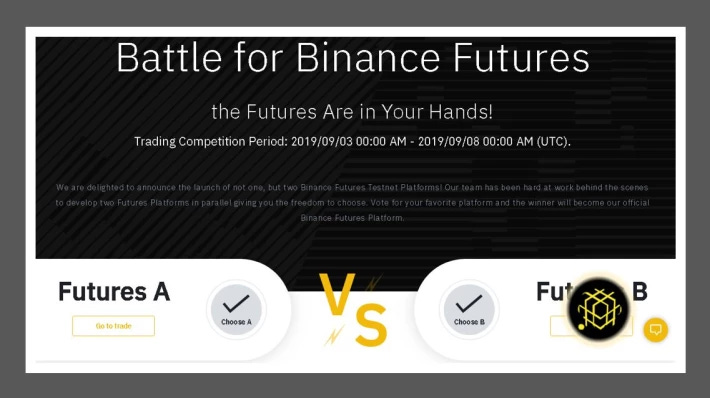Click the 'Vote for your favorite platform' sentence
The height and width of the screenshot is (398, 710).
tap(510, 203)
